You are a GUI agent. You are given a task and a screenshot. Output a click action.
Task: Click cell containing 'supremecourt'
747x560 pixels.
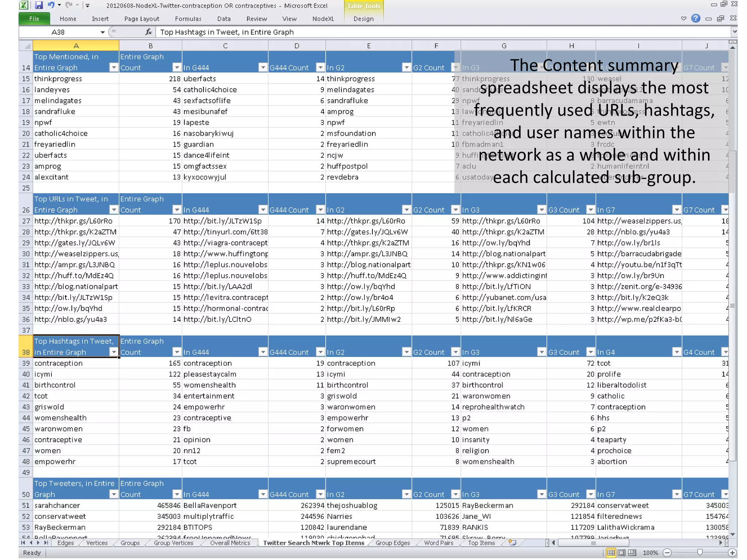click(x=368, y=462)
